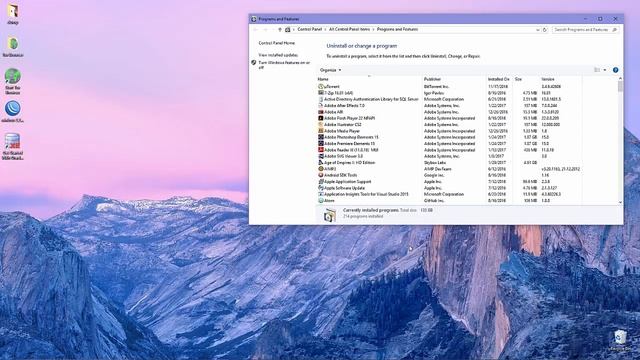Click the refresh icon in address bar
The width and height of the screenshot is (640, 360).
pyautogui.click(x=544, y=30)
